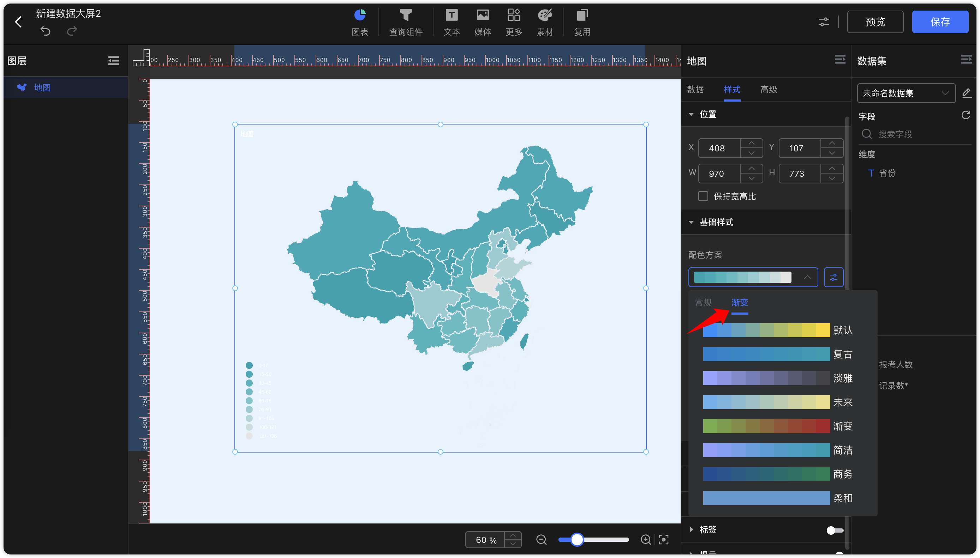This screenshot has width=980, height=558.
Task: Select the 报考人数 measure field
Action: pos(896,364)
